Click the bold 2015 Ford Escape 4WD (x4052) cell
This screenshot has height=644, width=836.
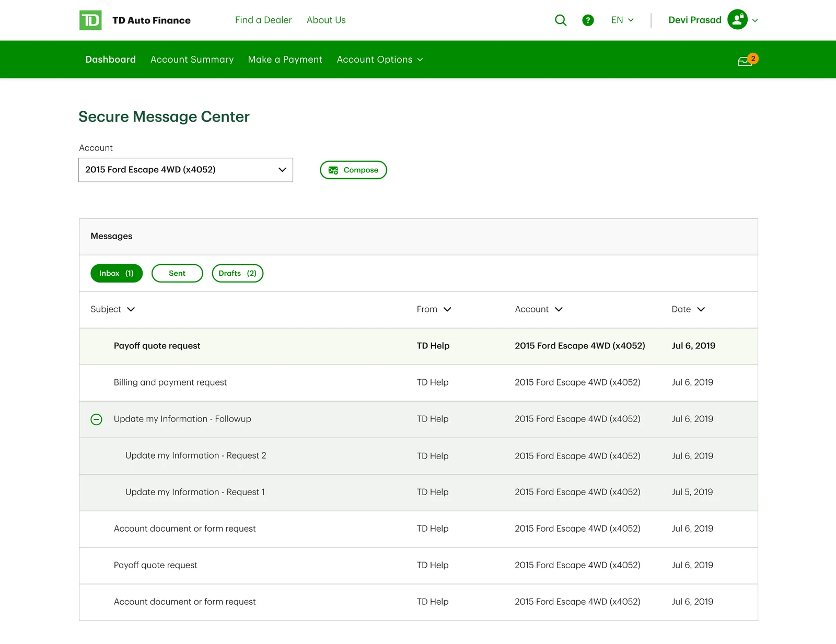pos(580,346)
